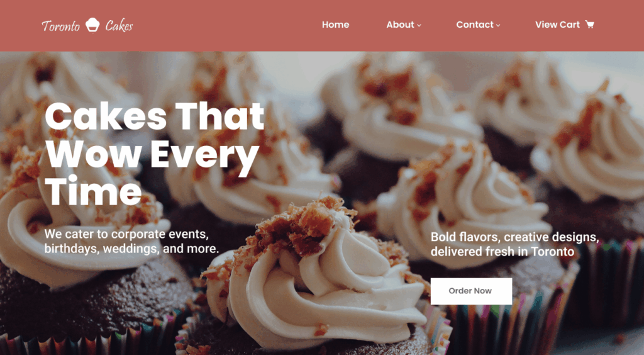
Task: Expand the About dropdown chevron
Action: (419, 25)
